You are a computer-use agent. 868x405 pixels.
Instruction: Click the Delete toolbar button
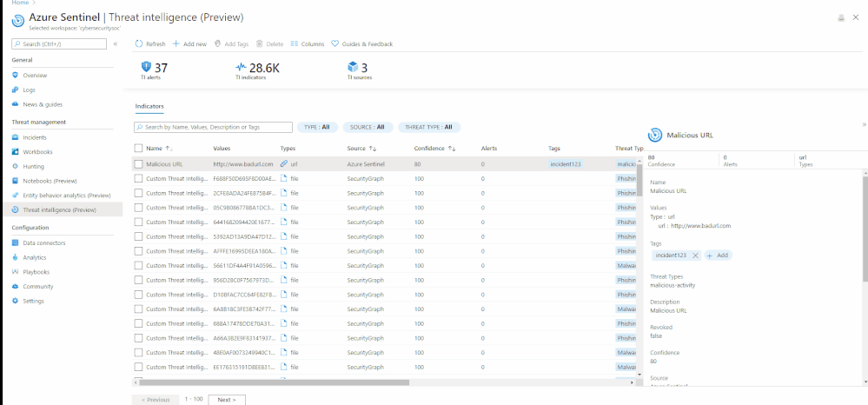(269, 43)
